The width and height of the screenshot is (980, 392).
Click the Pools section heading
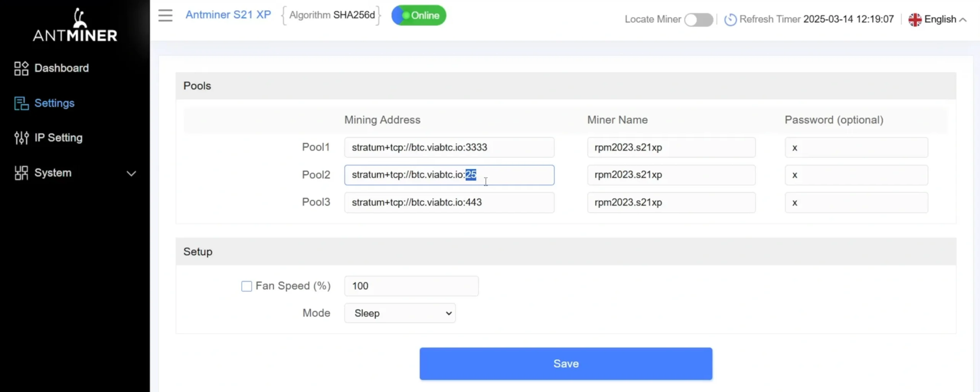pos(197,86)
